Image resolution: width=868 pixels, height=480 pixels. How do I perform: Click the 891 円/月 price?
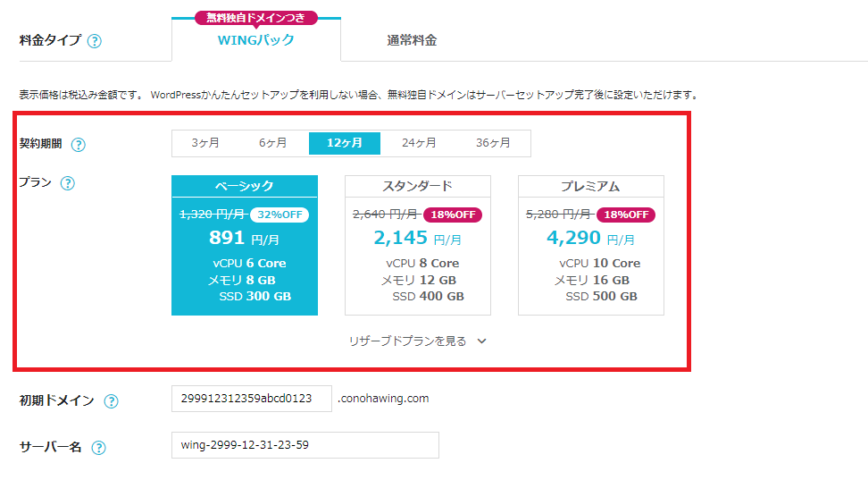(244, 239)
